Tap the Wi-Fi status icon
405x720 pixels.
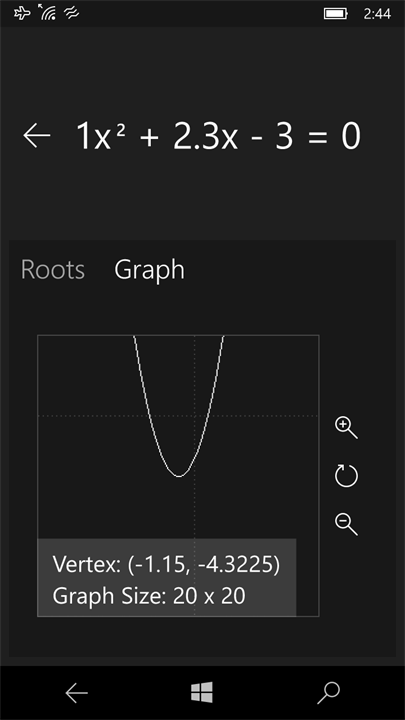(x=47, y=13)
